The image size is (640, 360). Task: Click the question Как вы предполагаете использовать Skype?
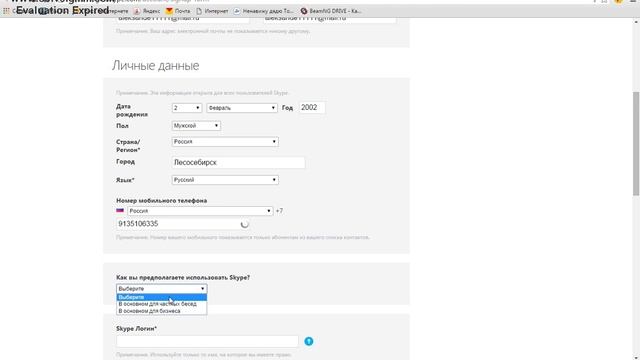pyautogui.click(x=183, y=278)
